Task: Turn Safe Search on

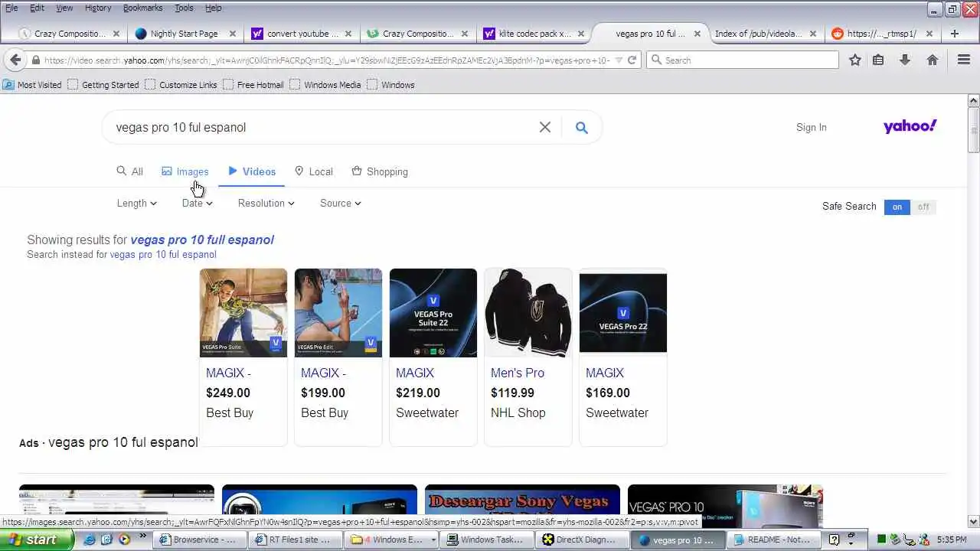Action: pyautogui.click(x=897, y=207)
